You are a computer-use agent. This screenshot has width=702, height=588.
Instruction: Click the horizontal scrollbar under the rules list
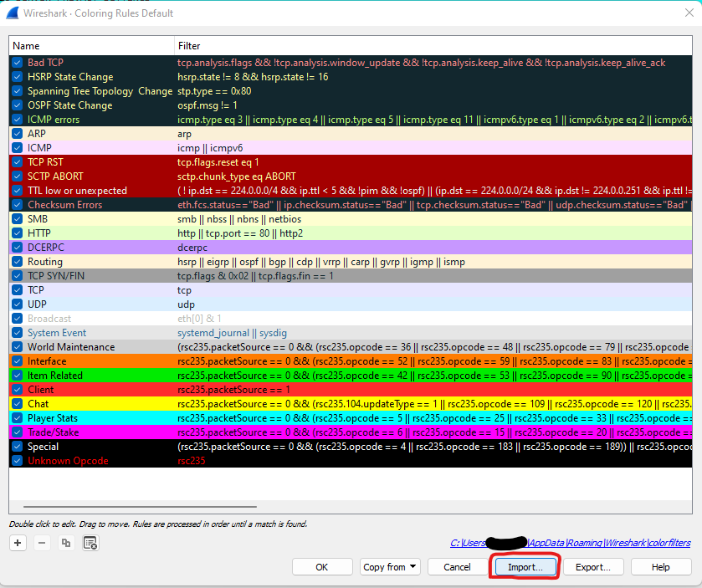(x=140, y=507)
